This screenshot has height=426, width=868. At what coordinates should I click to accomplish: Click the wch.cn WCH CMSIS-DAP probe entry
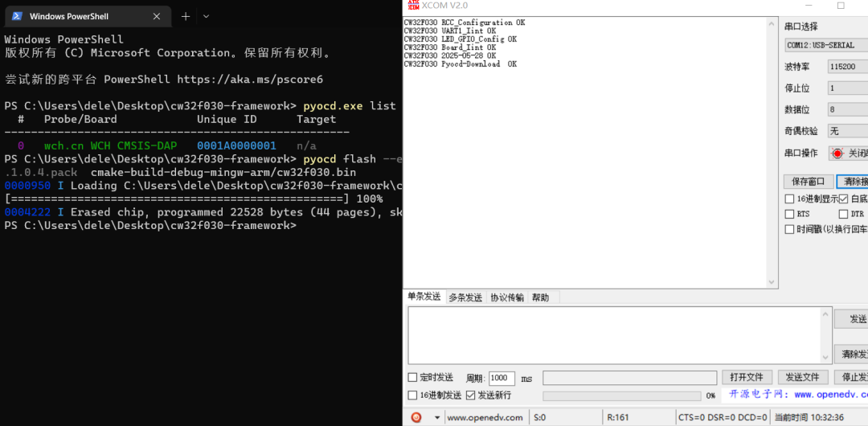[x=111, y=145]
